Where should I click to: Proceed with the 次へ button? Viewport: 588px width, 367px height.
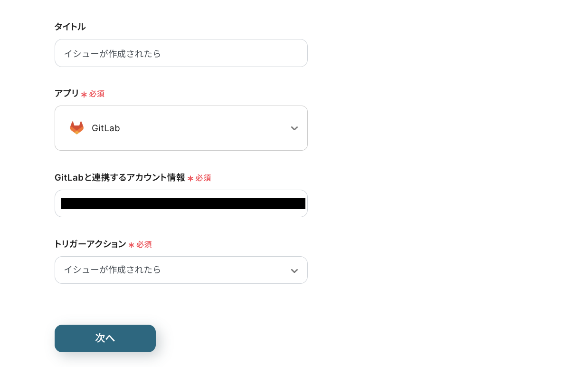(x=105, y=338)
